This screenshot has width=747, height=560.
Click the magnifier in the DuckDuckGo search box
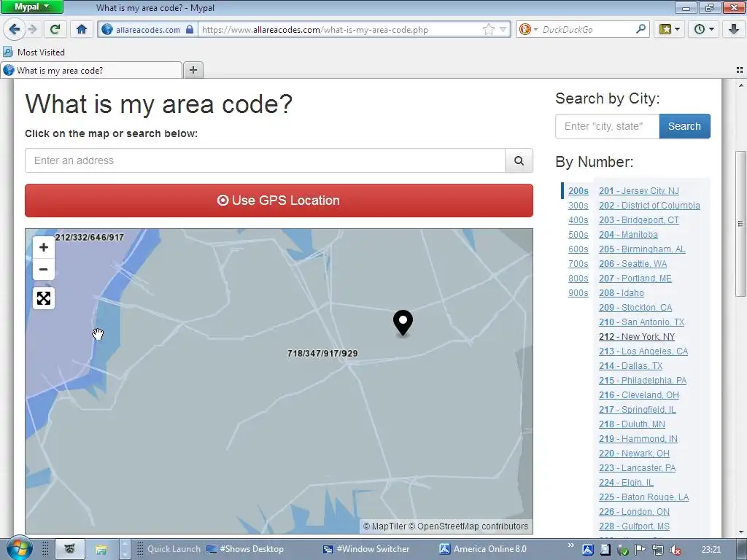pyautogui.click(x=640, y=29)
